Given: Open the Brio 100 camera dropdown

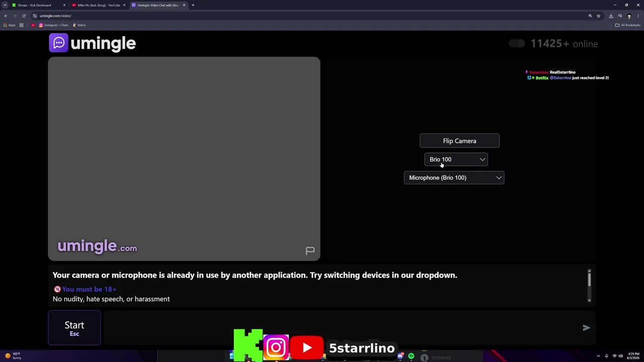Looking at the screenshot, I should click(456, 159).
